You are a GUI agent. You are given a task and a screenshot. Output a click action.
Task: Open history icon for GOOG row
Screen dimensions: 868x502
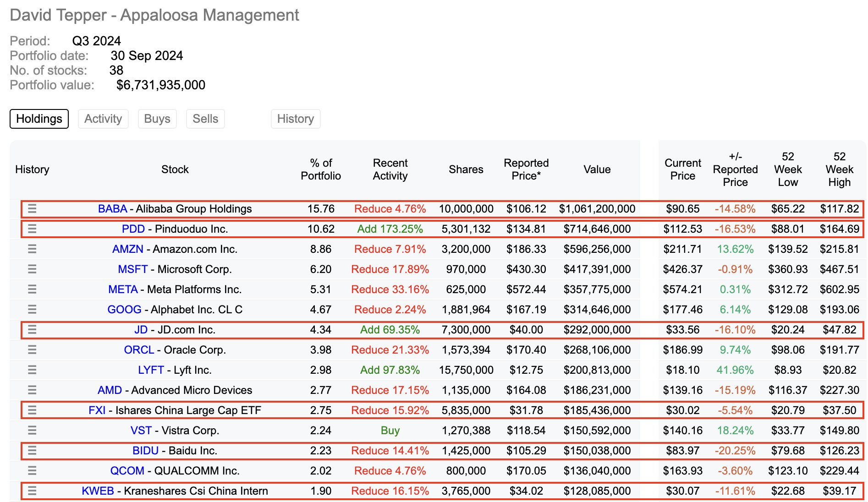click(x=32, y=310)
